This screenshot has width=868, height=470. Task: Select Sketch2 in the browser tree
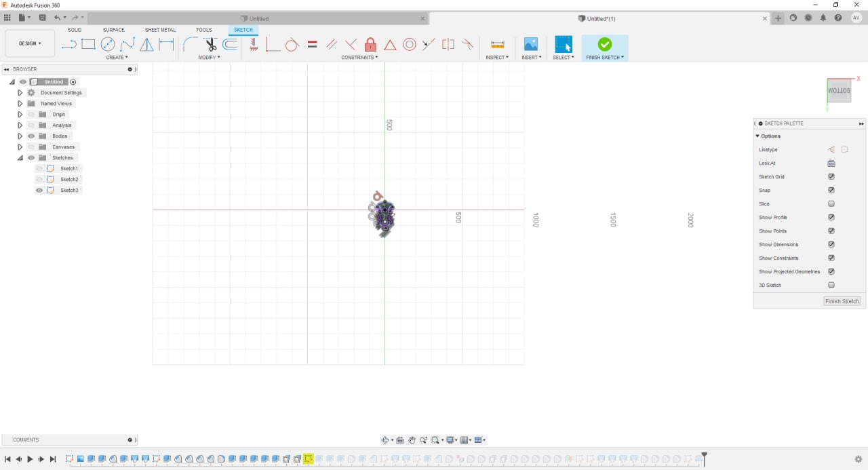pos(69,179)
